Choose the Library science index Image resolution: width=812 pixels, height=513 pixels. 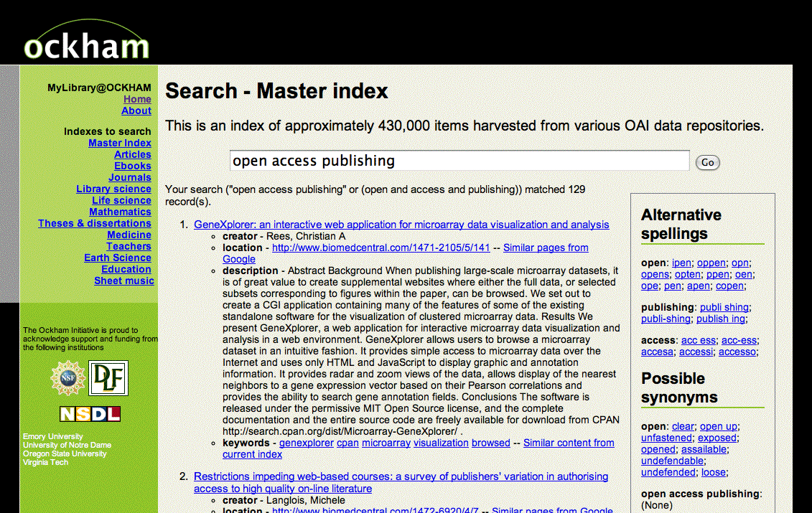pos(113,189)
